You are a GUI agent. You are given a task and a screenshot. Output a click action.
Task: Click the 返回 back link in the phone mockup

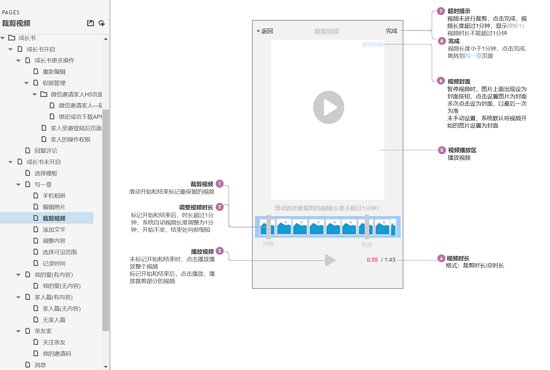tap(265, 31)
